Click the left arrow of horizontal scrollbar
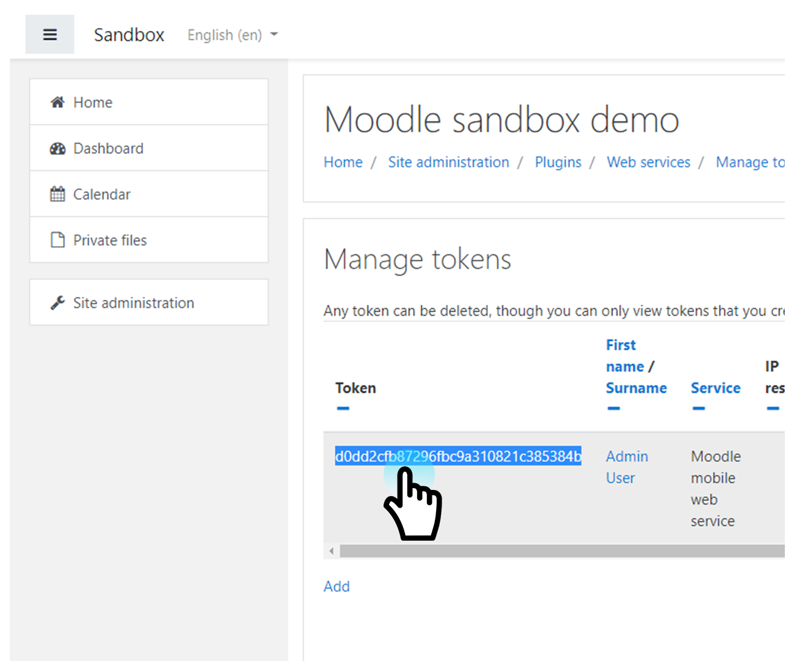Viewport: 794px width, 672px height. (332, 551)
